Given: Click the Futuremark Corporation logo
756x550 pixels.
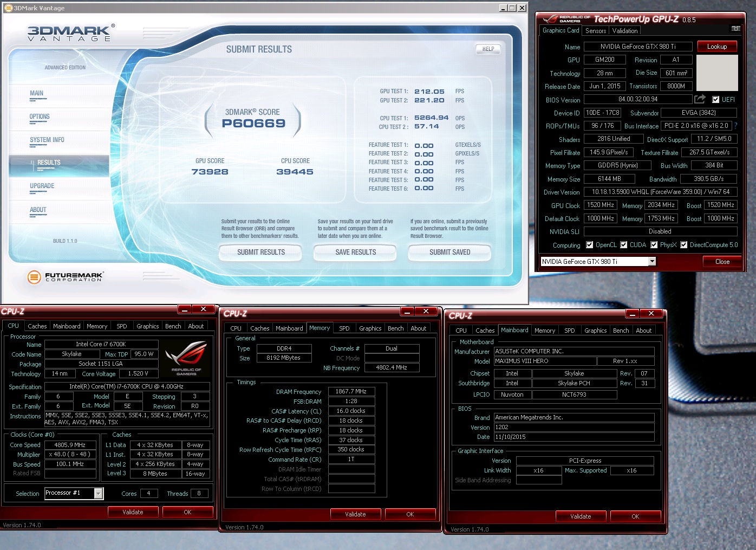Looking at the screenshot, I should [65, 277].
